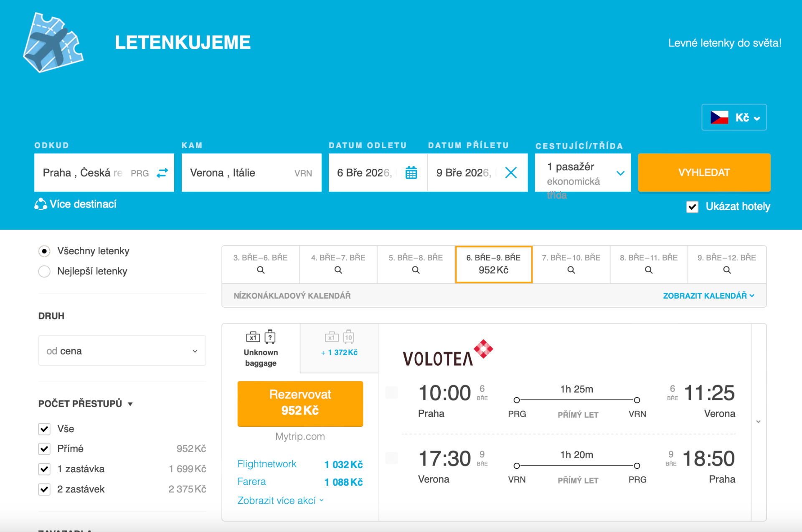Select Nejlepší letenky radio button

(44, 271)
